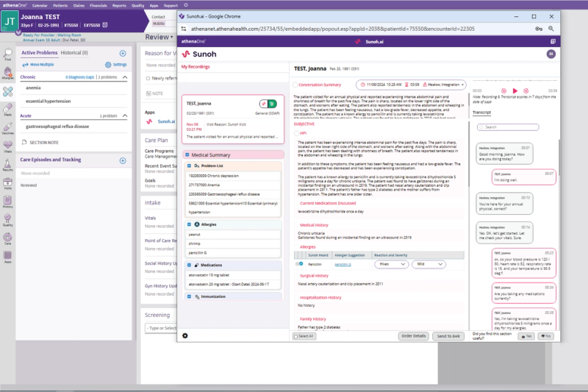Click the Sunoh user avatar icon

551,54
